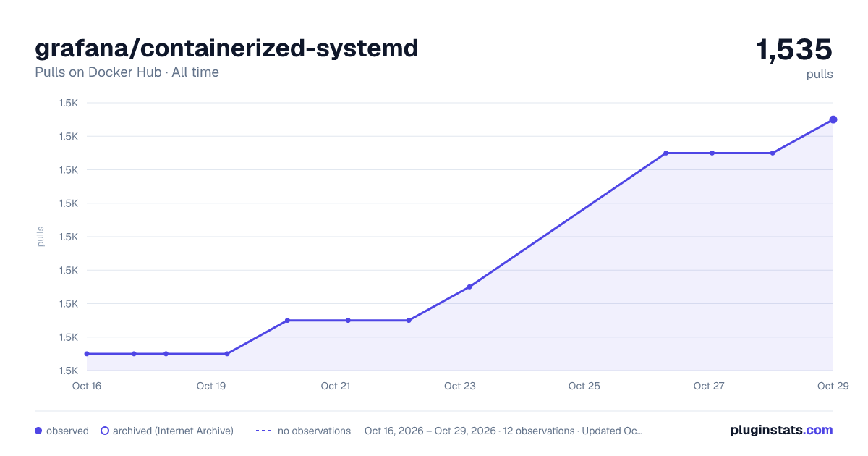Click the vertical 'pulls' y-axis title
Image resolution: width=868 pixels, height=456 pixels.
(x=41, y=237)
